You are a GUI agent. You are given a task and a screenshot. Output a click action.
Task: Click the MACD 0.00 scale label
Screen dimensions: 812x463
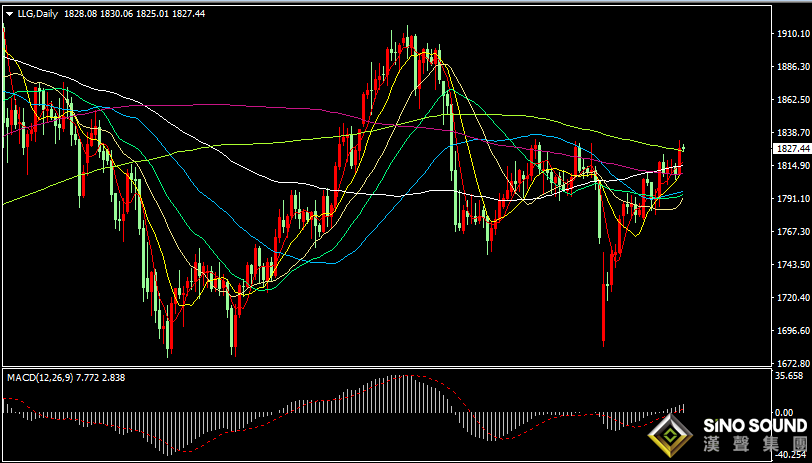(784, 413)
